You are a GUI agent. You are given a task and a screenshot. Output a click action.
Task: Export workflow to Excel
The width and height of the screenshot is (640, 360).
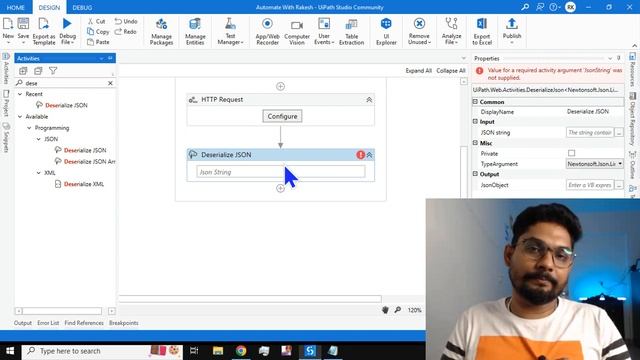coord(482,31)
